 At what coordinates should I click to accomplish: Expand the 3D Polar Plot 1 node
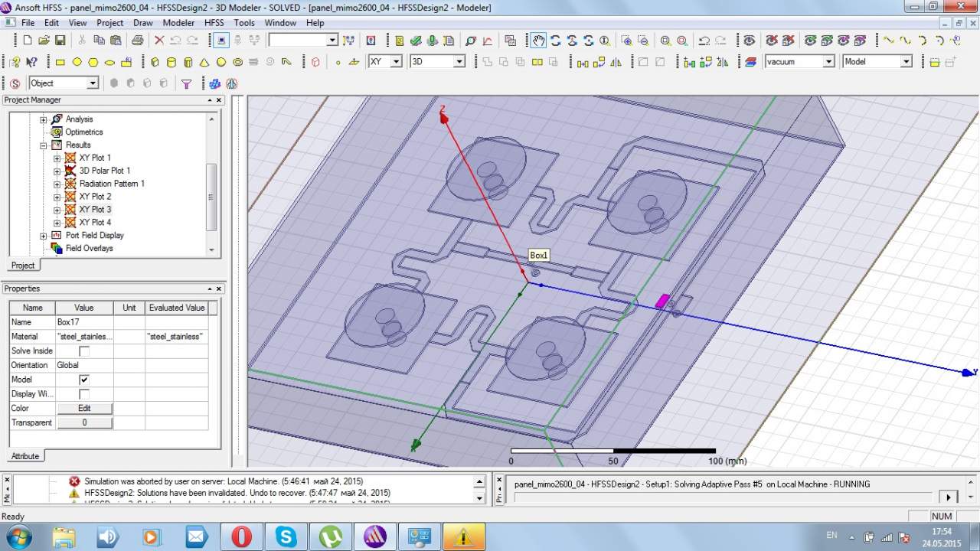(x=57, y=171)
